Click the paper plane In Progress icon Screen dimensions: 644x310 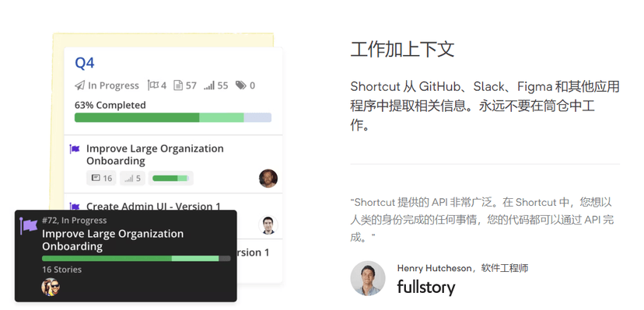tap(79, 85)
